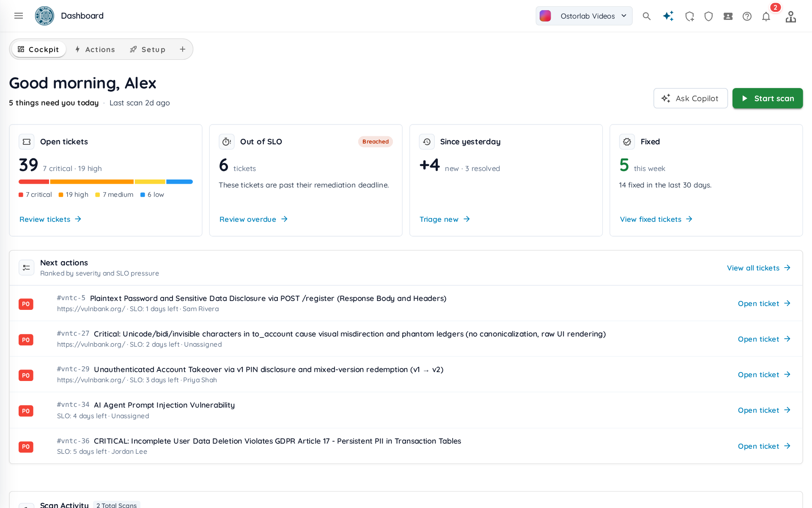The height and width of the screenshot is (508, 812).
Task: Open ticket for #vntc-27 Unicode bidi issue
Action: click(x=764, y=339)
